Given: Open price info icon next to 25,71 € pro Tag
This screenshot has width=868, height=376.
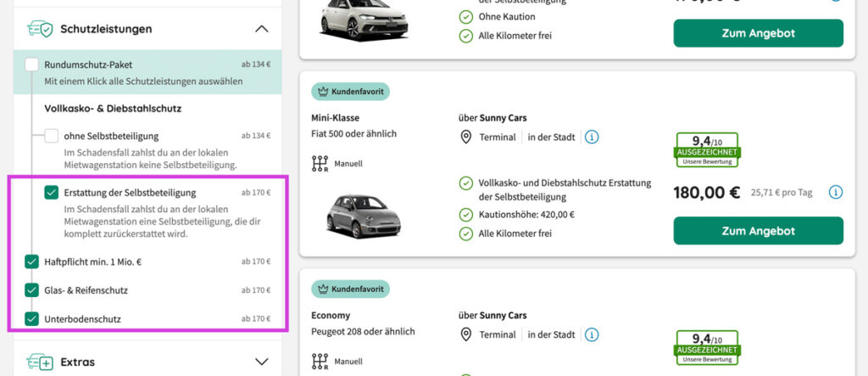Looking at the screenshot, I should tap(836, 193).
